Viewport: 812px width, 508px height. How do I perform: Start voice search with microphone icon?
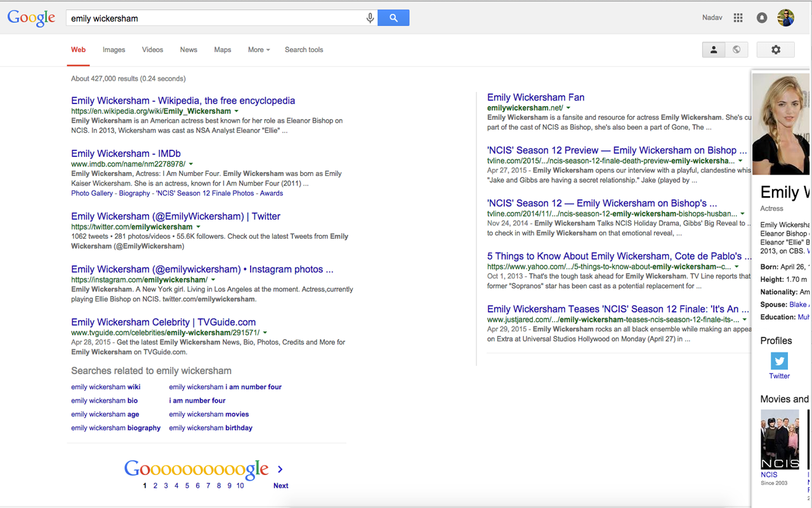pos(370,18)
